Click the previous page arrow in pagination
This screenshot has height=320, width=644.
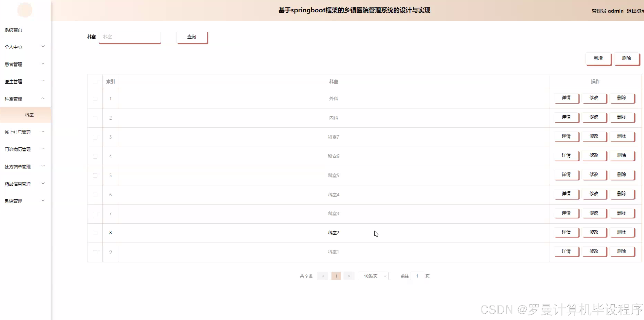[323, 276]
